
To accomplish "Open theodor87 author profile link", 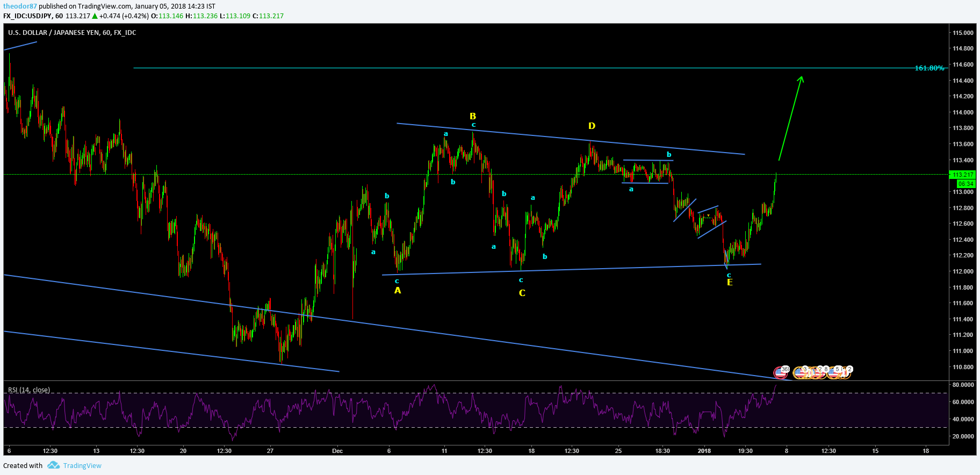I will [x=20, y=6].
